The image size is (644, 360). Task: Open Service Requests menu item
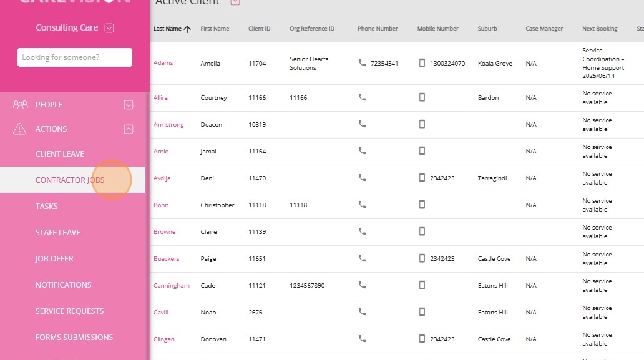pyautogui.click(x=69, y=311)
